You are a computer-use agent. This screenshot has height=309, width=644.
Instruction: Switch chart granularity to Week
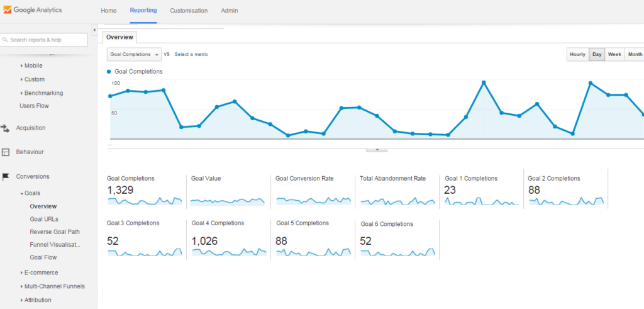(614, 55)
